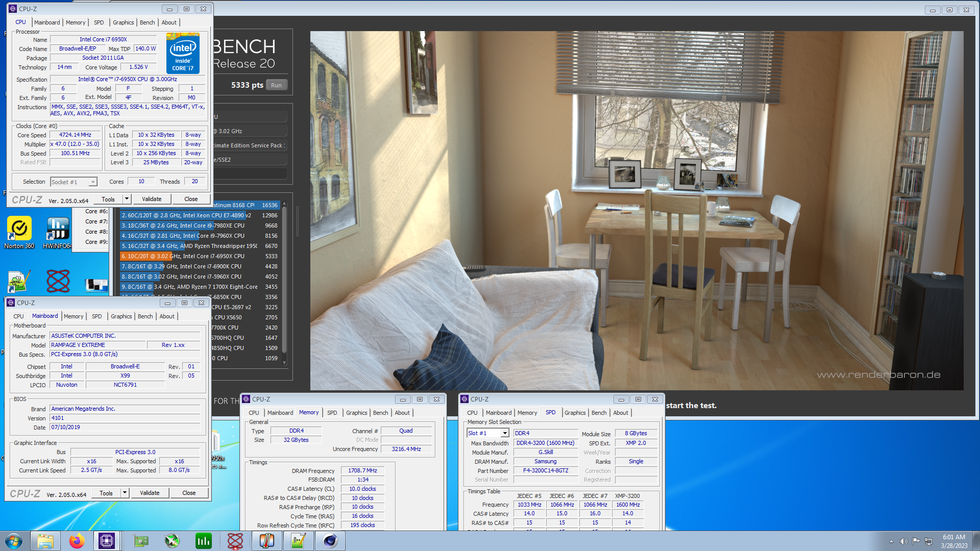Open the red atom desktop icon
The width and height of the screenshot is (980, 551).
58,281
